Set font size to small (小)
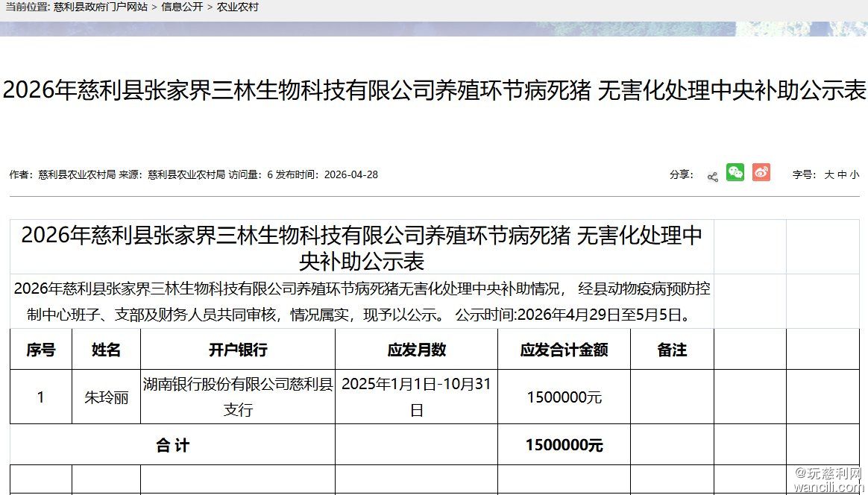 coord(854,175)
